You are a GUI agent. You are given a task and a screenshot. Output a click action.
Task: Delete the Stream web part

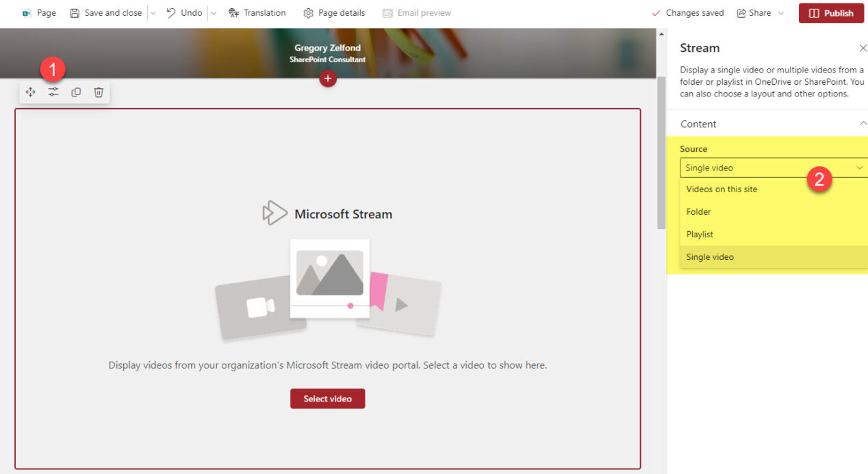pos(98,92)
